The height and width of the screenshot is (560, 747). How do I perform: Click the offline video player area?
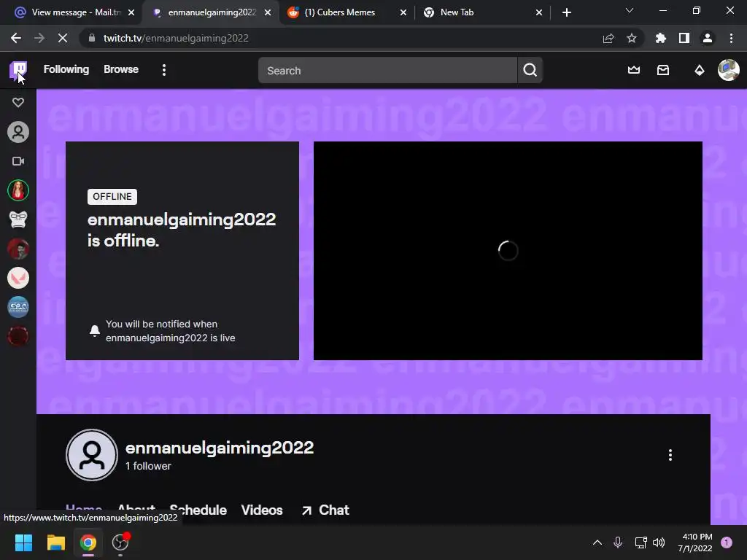point(508,251)
